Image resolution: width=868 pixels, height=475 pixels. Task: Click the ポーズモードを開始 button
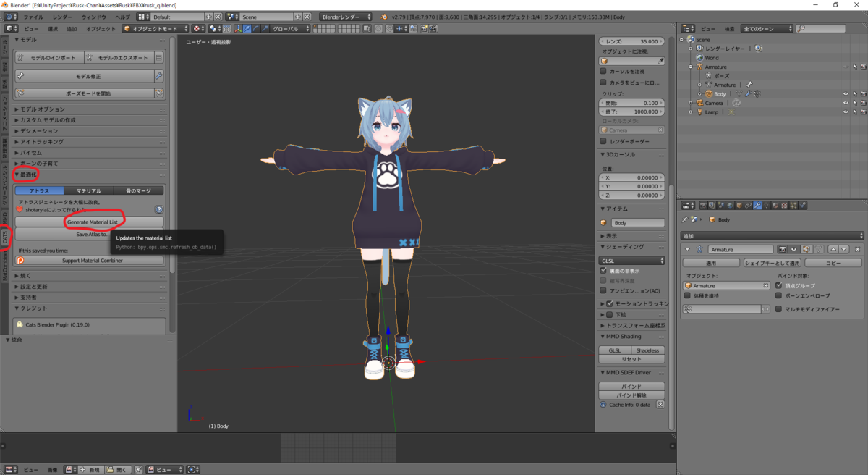pyautogui.click(x=85, y=93)
